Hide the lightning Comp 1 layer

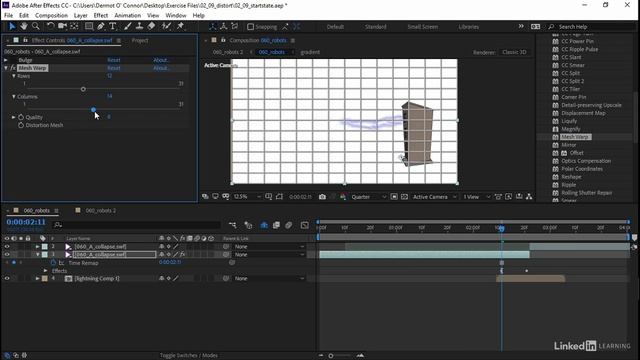(x=7, y=278)
